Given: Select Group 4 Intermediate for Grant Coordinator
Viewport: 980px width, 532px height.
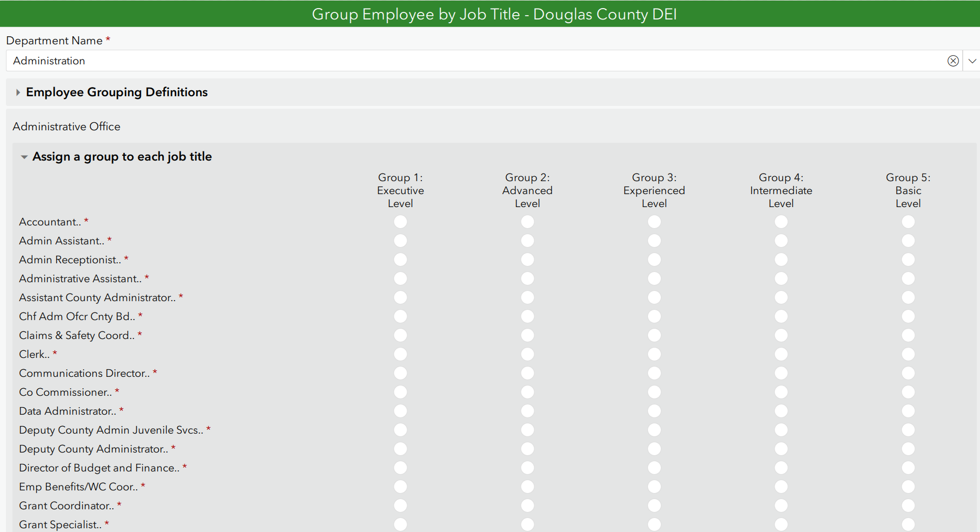Looking at the screenshot, I should pyautogui.click(x=781, y=506).
